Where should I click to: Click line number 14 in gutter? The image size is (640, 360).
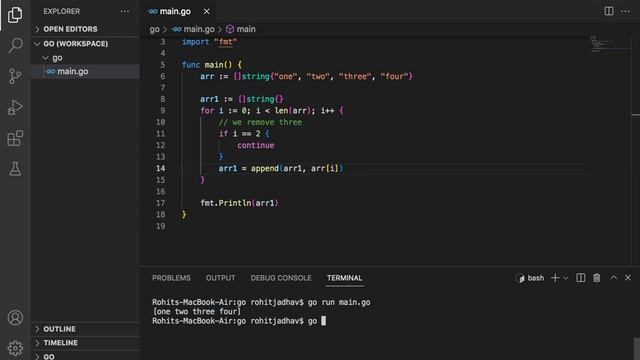[160, 169]
